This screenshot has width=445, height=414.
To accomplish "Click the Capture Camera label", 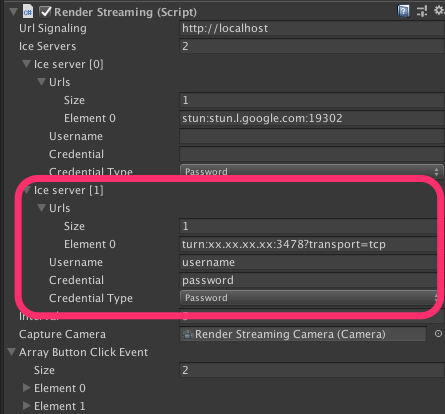I will 62,334.
